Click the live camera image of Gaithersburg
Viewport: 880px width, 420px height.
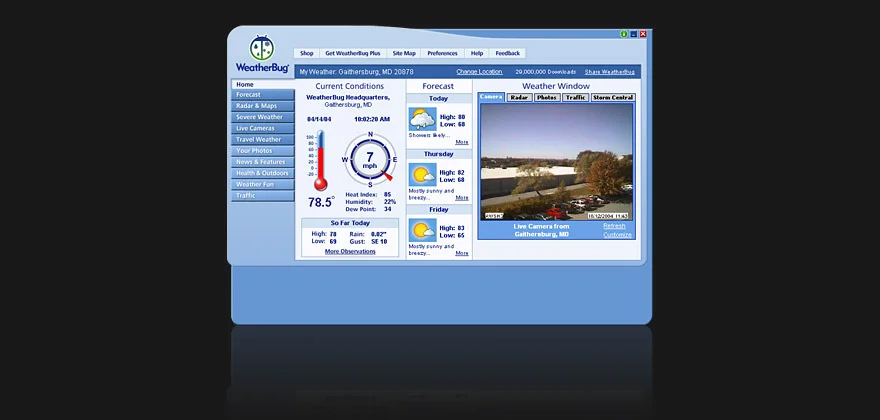click(556, 162)
